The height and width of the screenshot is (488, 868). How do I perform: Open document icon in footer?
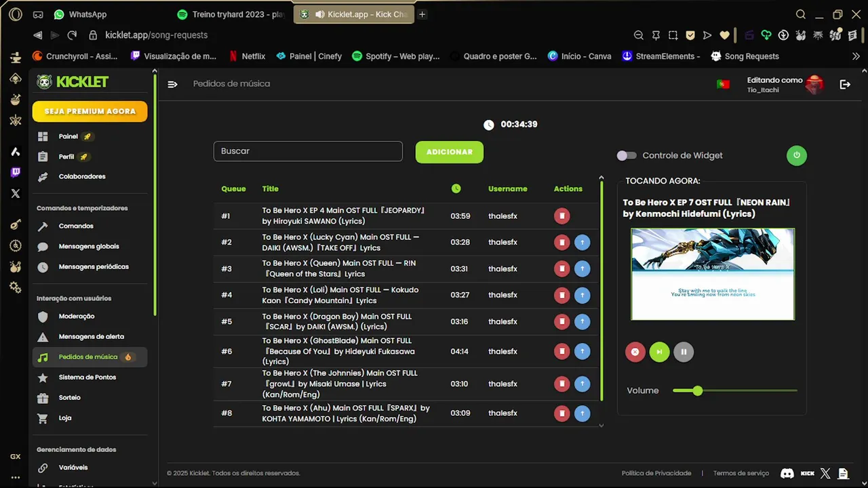(x=843, y=473)
